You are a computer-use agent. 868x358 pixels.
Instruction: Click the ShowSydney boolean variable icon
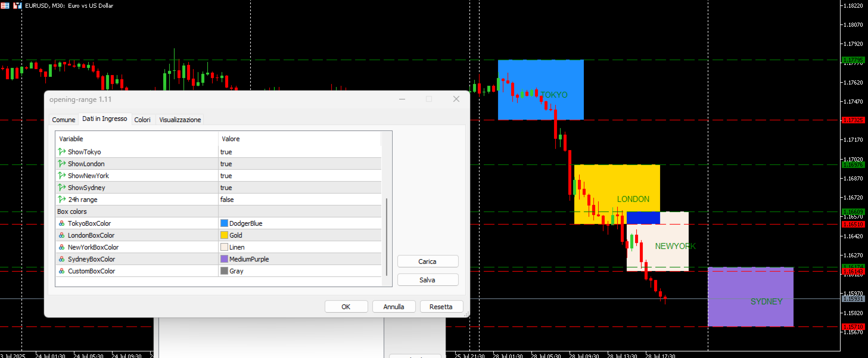[61, 188]
